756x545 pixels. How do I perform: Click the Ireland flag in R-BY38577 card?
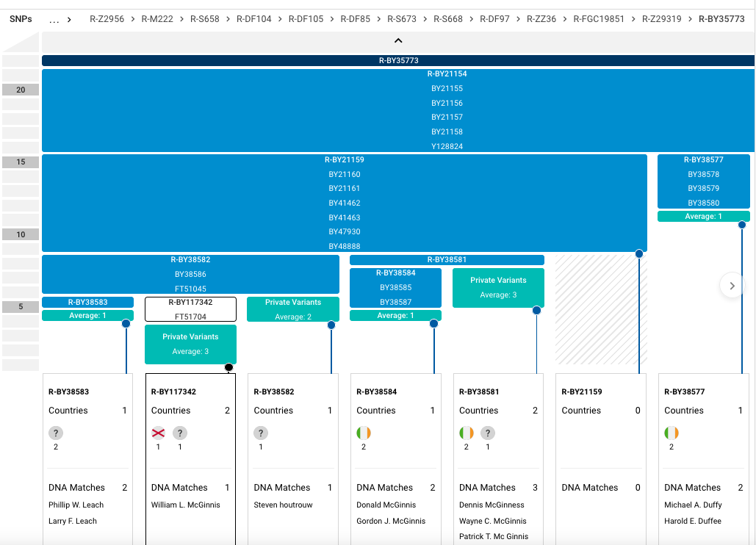[672, 433]
